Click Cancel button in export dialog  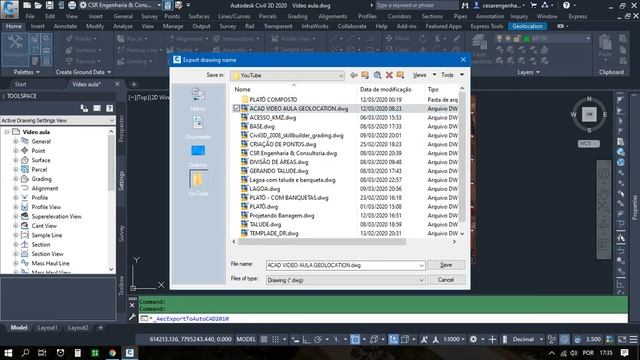point(446,280)
